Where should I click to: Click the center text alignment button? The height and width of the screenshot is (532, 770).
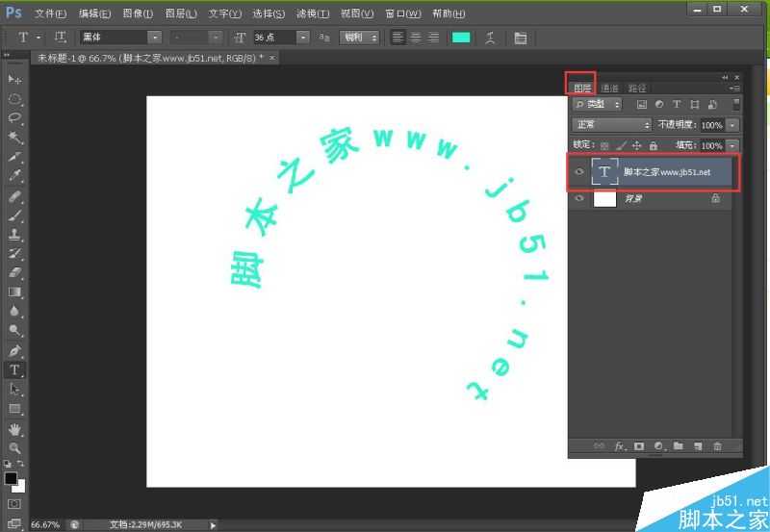pyautogui.click(x=416, y=38)
